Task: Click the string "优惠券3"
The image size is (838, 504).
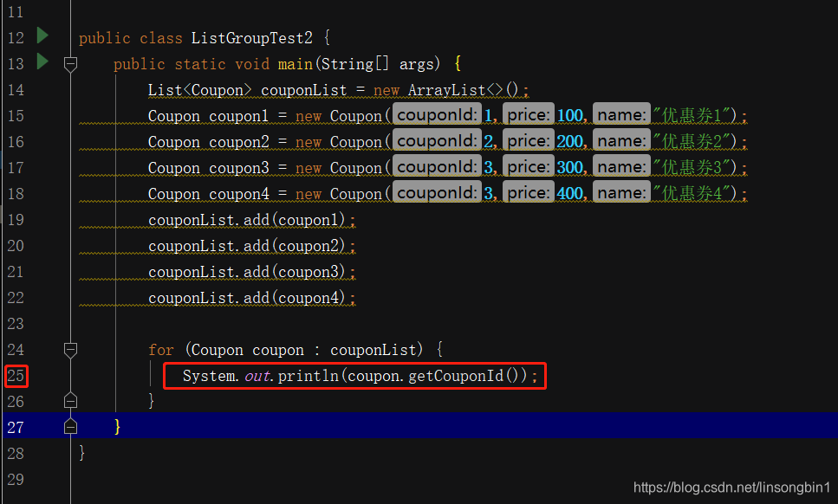Action: pos(691,167)
